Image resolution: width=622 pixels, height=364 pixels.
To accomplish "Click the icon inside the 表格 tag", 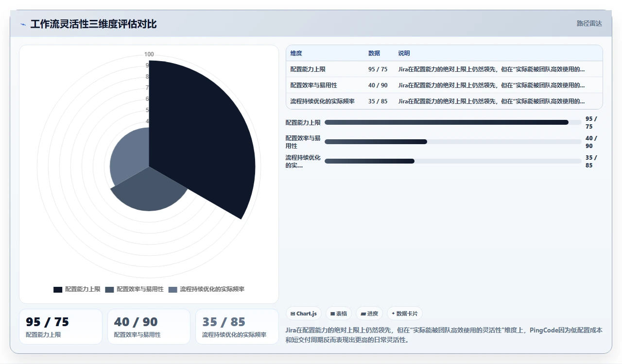I will click(x=332, y=314).
